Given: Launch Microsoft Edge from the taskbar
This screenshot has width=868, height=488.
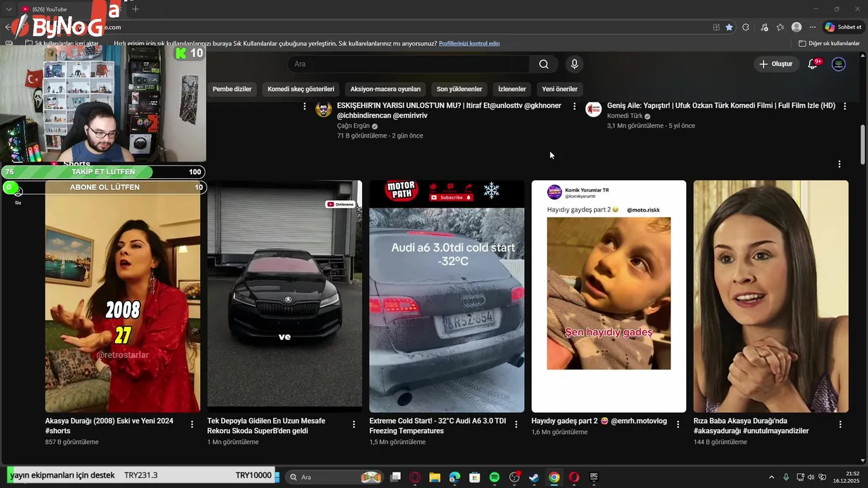Looking at the screenshot, I should coord(454,477).
